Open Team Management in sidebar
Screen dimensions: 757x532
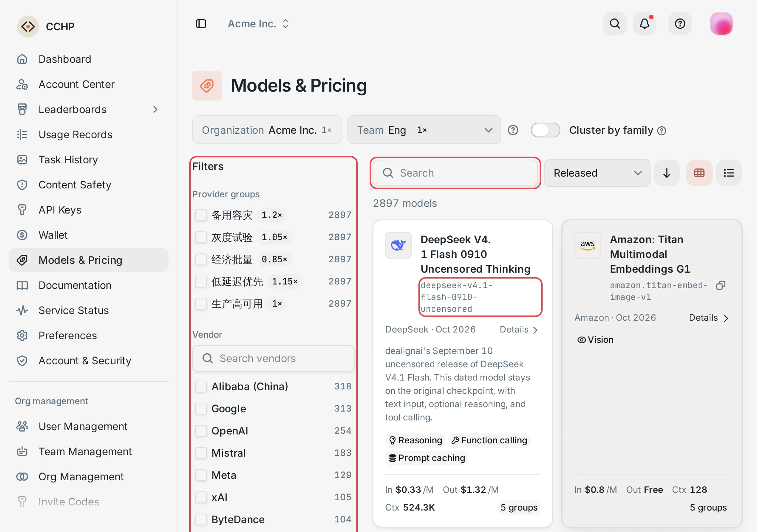89,451
